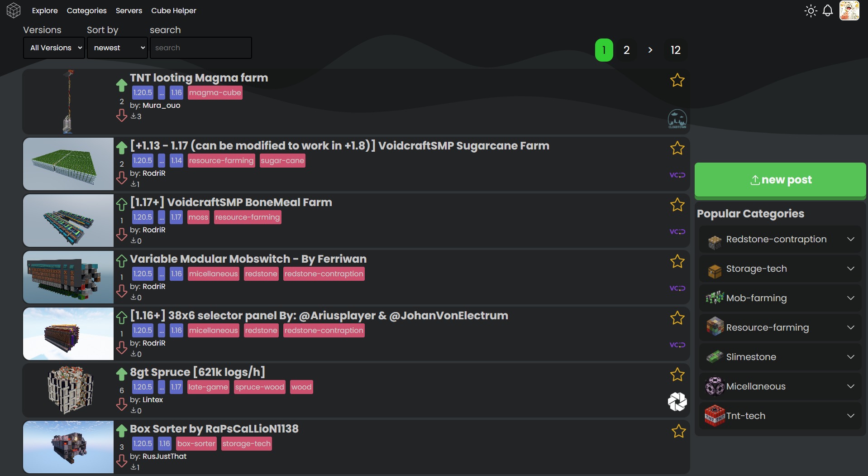
Task: Toggle the light/dark theme sun icon
Action: (811, 11)
